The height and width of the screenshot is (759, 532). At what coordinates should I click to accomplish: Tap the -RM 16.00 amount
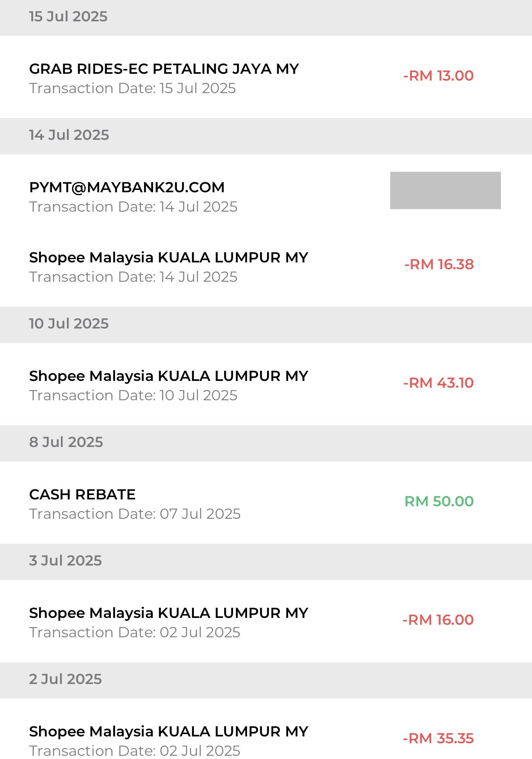[438, 620]
